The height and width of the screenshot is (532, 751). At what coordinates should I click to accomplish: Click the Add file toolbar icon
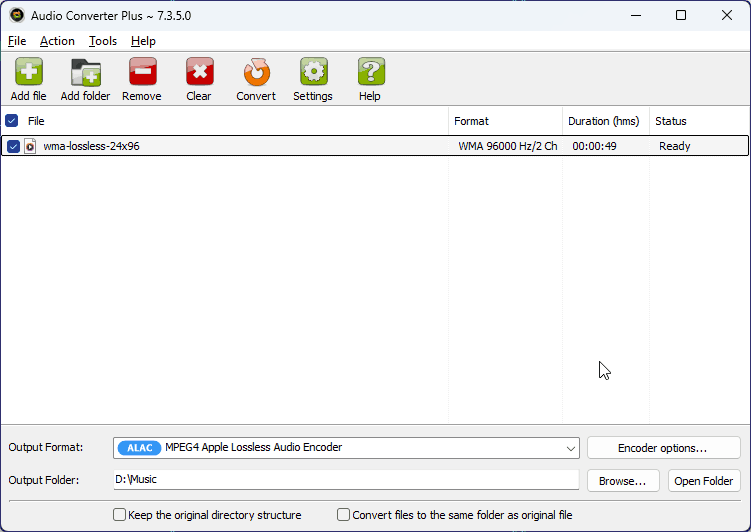pos(29,72)
